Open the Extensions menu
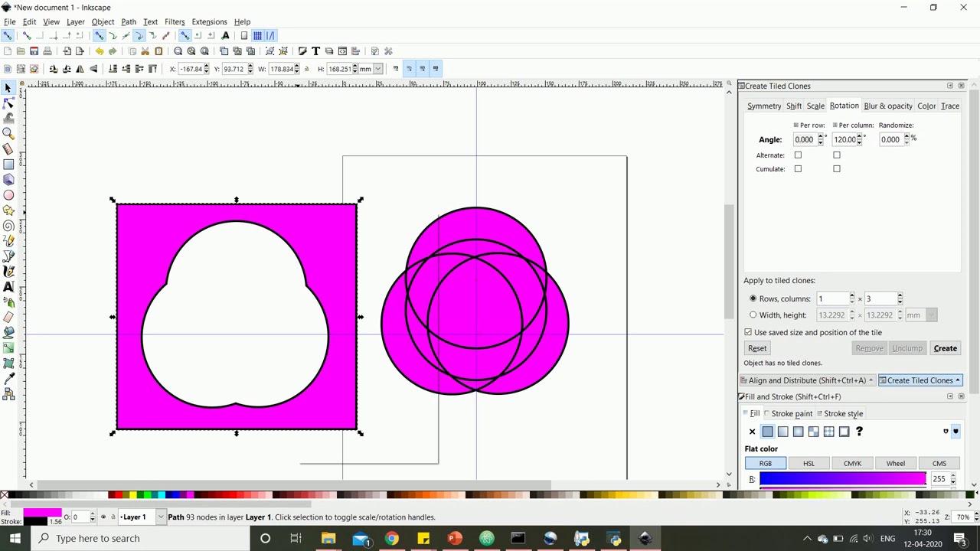The height and width of the screenshot is (551, 980). pyautogui.click(x=209, y=22)
